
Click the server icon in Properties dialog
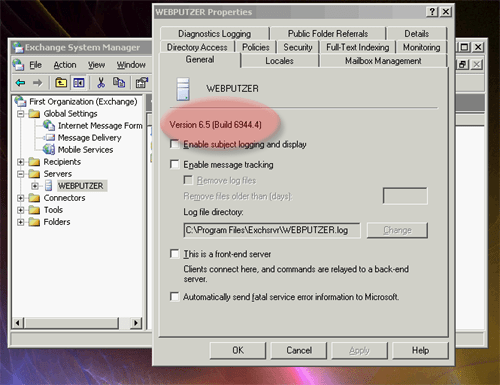tap(183, 89)
